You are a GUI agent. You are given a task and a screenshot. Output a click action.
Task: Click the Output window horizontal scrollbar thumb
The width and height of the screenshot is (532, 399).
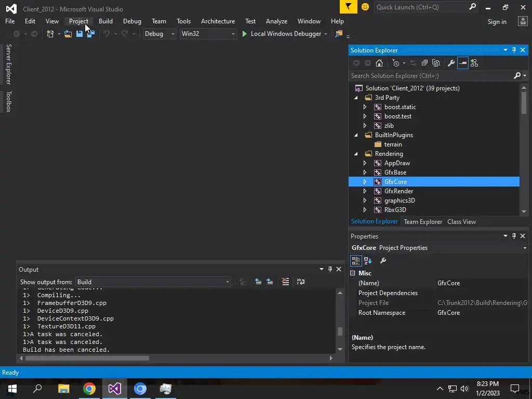87,358
